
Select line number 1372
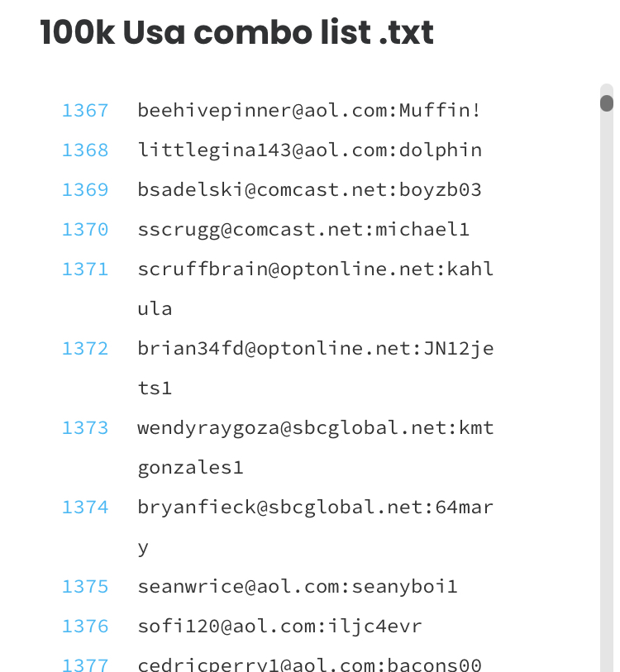[x=85, y=349]
